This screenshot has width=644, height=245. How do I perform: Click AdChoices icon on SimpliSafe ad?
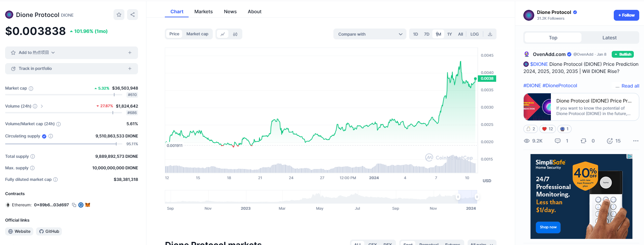point(630,156)
